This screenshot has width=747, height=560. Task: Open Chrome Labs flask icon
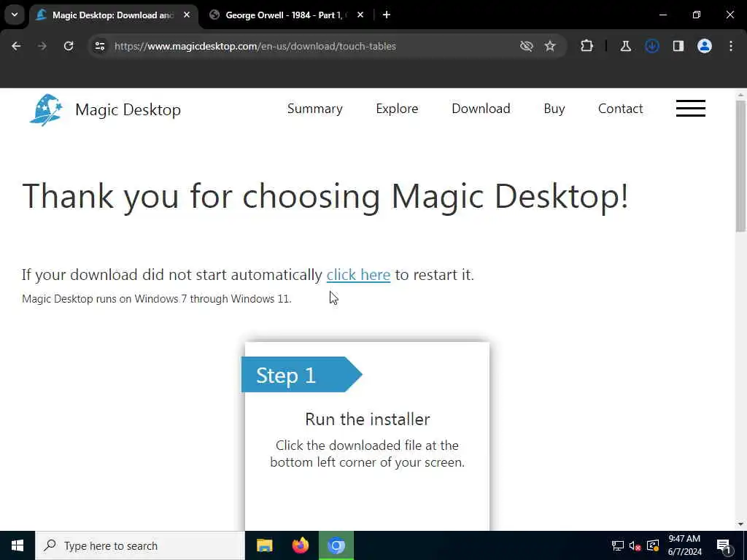point(625,46)
